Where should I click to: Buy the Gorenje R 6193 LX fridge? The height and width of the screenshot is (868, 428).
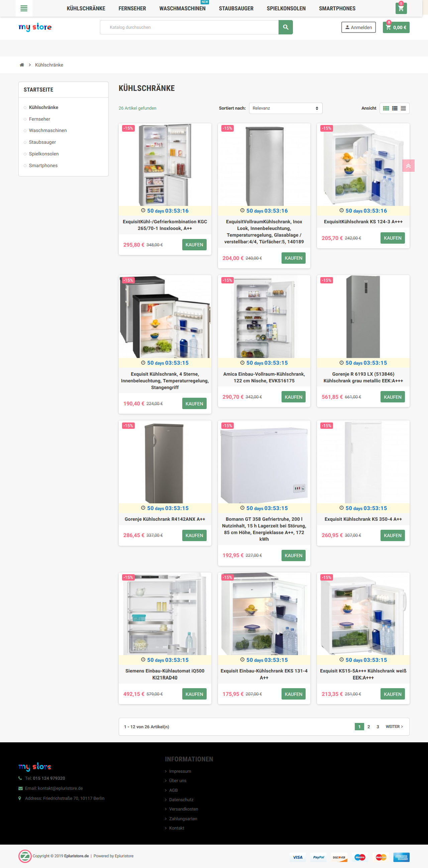392,397
